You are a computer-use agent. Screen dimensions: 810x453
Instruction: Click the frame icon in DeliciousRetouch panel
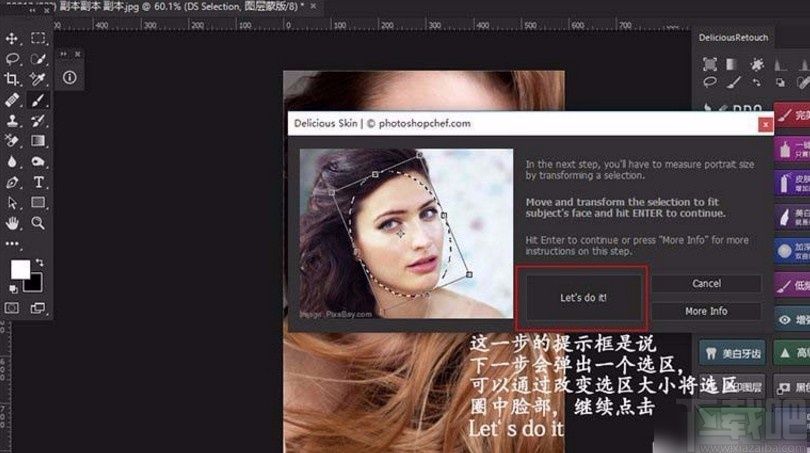click(710, 64)
